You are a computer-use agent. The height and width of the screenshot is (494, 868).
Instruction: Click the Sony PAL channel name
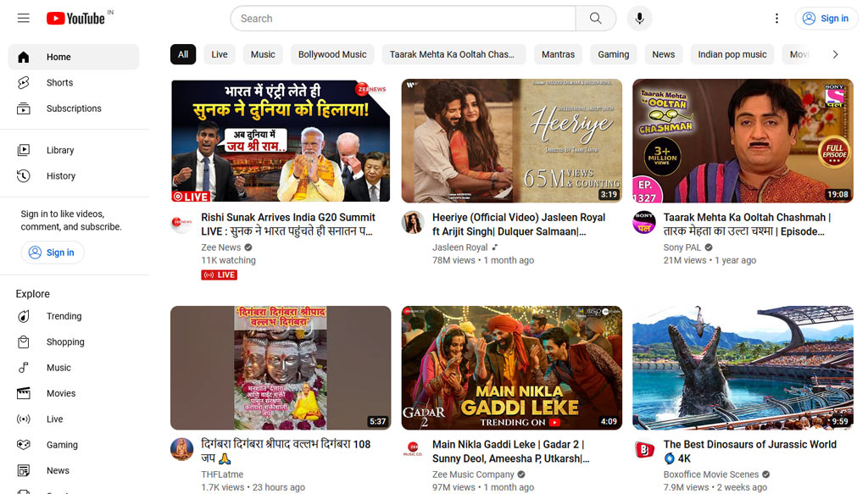[682, 247]
